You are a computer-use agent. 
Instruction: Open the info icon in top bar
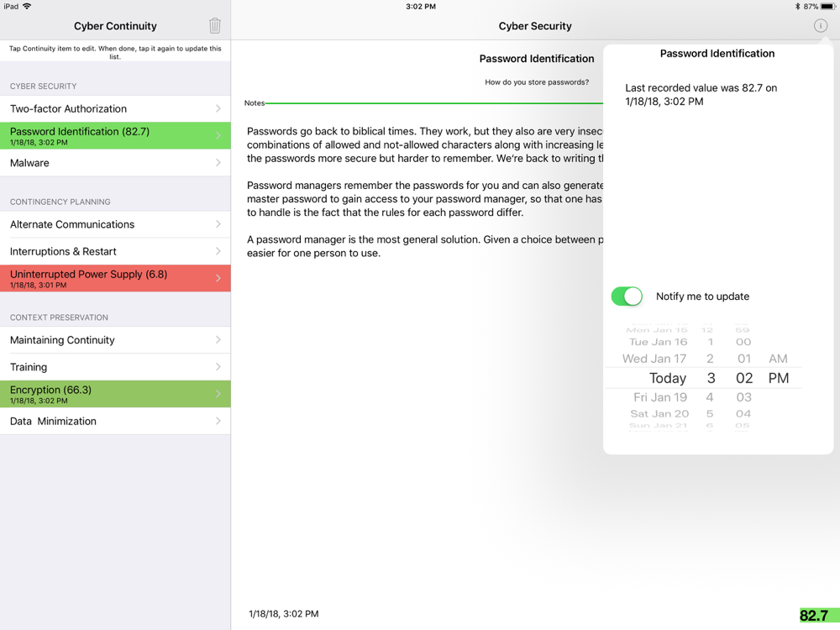820,25
